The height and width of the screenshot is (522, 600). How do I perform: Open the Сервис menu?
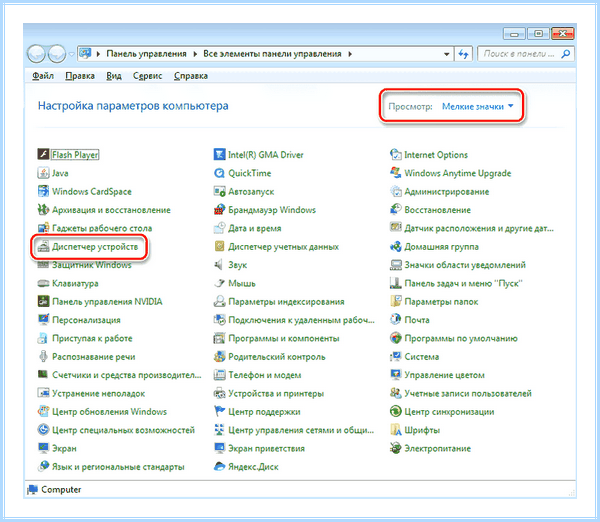click(x=147, y=76)
